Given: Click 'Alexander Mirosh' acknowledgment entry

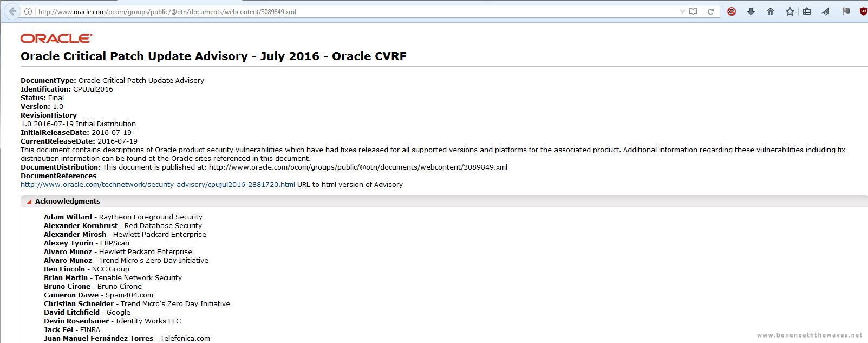Looking at the screenshot, I should pyautogui.click(x=125, y=234).
